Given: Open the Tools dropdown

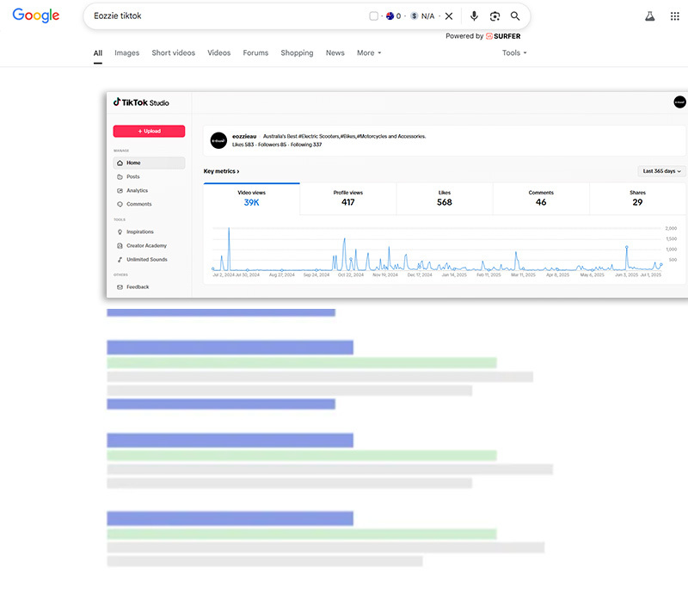Looking at the screenshot, I should click(x=514, y=53).
